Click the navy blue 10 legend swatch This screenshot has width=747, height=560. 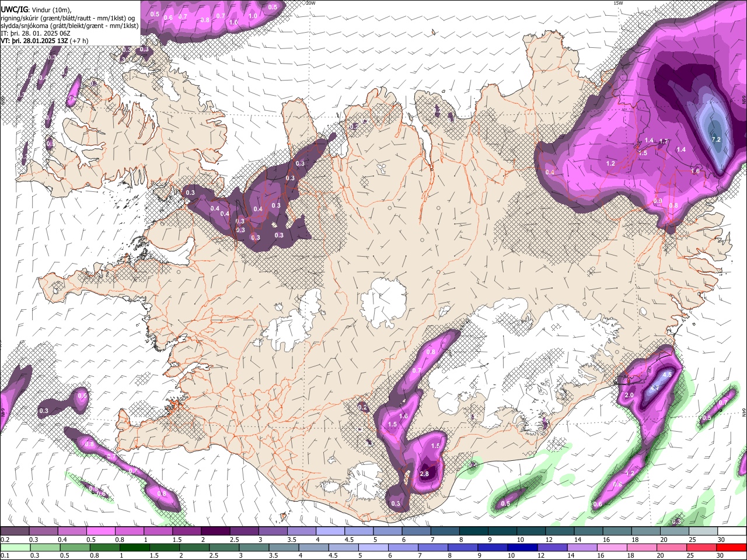click(521, 547)
